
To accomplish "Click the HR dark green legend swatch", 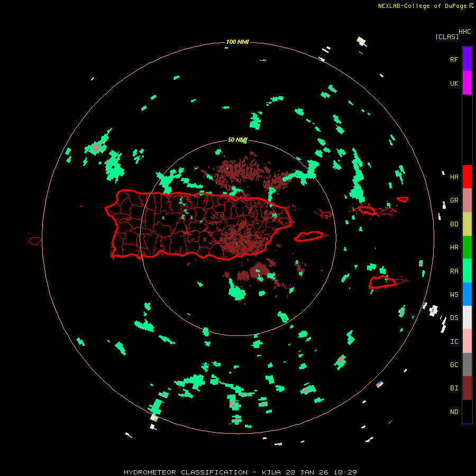I will (467, 248).
